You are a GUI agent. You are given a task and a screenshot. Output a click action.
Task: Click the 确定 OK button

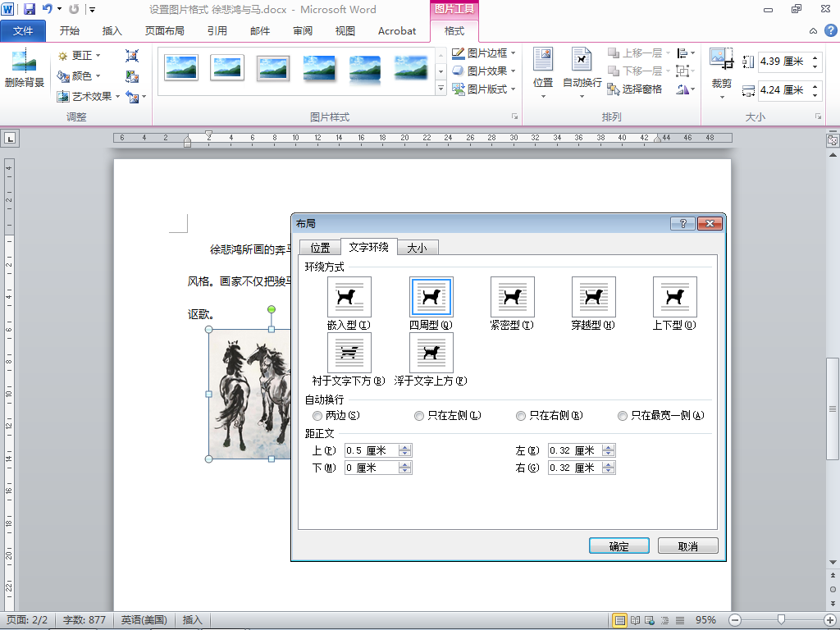(x=619, y=546)
